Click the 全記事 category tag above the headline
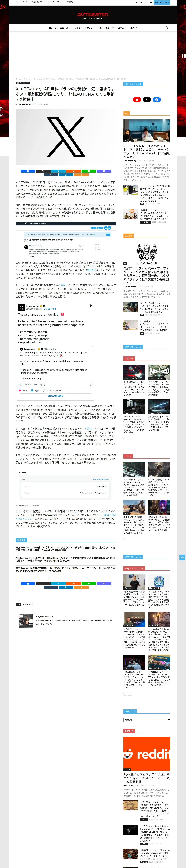Screen dimensions: 186x868 point(19,83)
